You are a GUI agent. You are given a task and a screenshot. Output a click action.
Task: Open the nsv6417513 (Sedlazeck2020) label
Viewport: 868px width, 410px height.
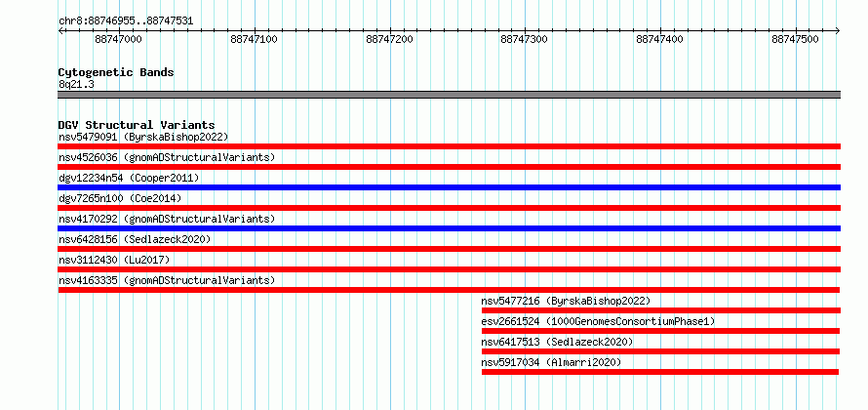click(557, 342)
